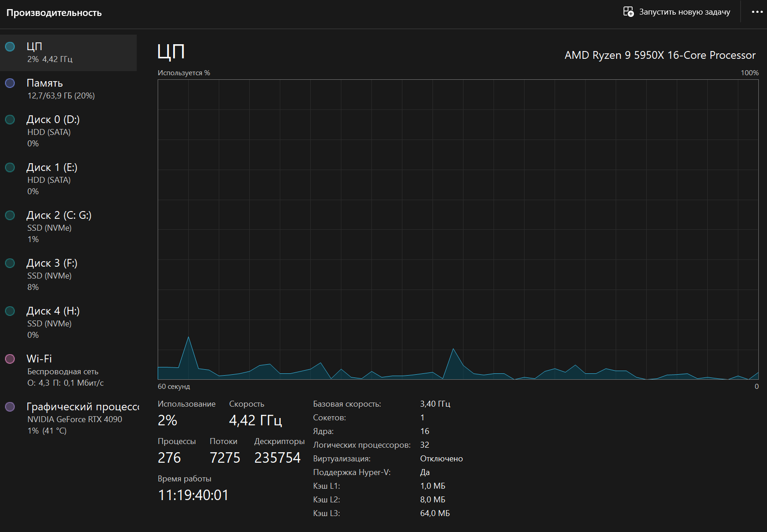This screenshot has height=532, width=767.
Task: Show Диск 2 (C: G:) performance
Action: (x=68, y=227)
